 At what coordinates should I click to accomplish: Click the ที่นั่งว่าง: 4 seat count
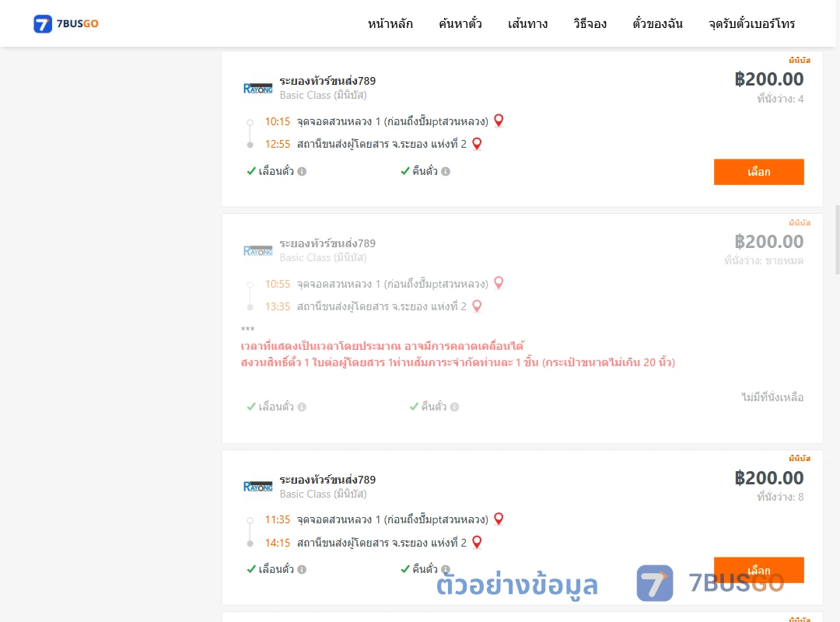tap(780, 99)
